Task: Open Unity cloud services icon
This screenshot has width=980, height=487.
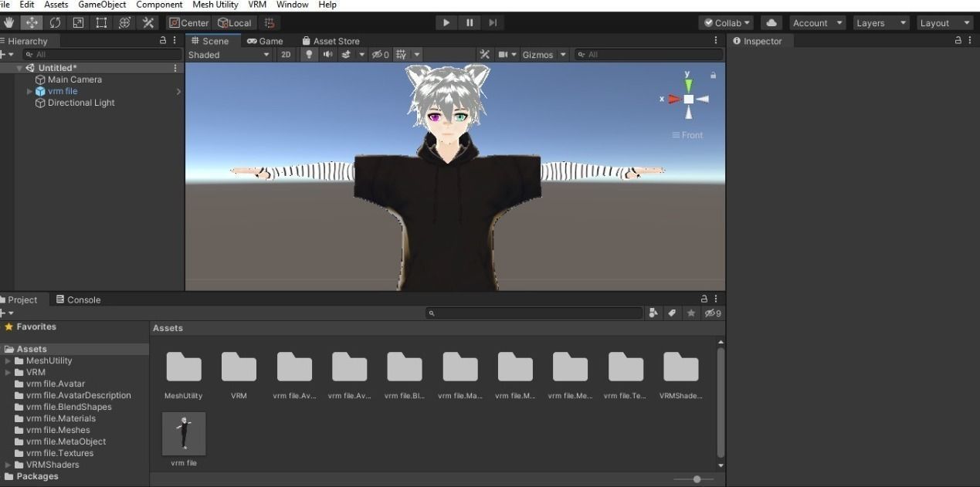Action: click(x=771, y=23)
